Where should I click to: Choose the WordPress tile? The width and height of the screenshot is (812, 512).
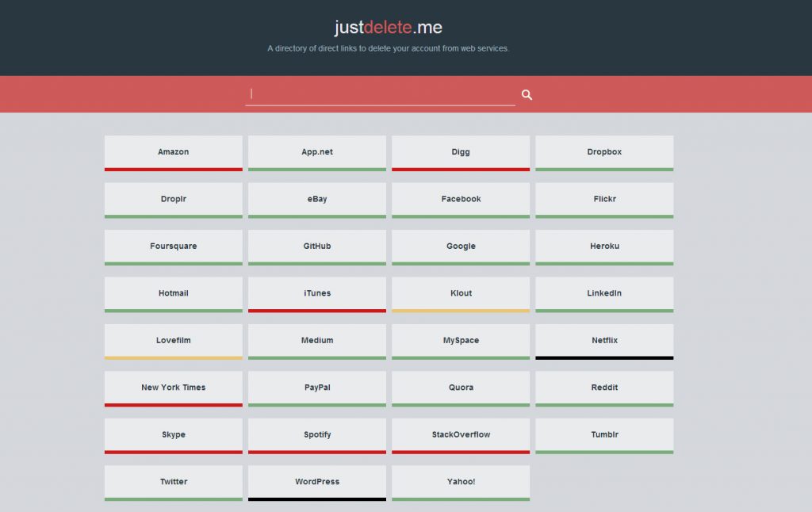(x=317, y=482)
